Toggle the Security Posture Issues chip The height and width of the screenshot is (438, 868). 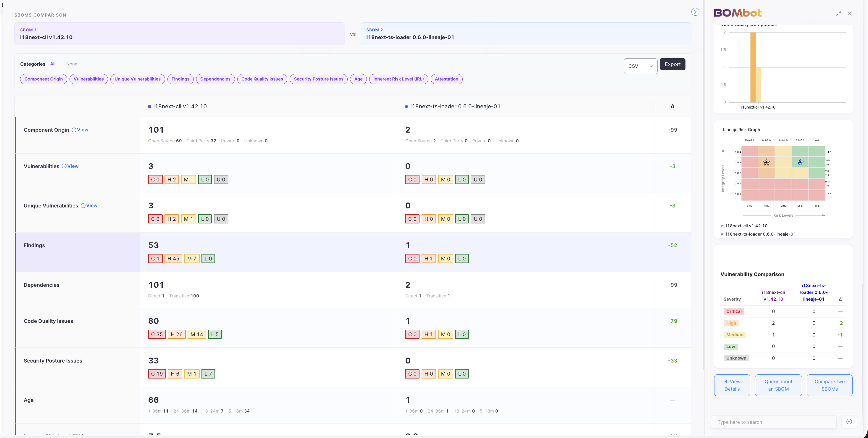coord(318,79)
